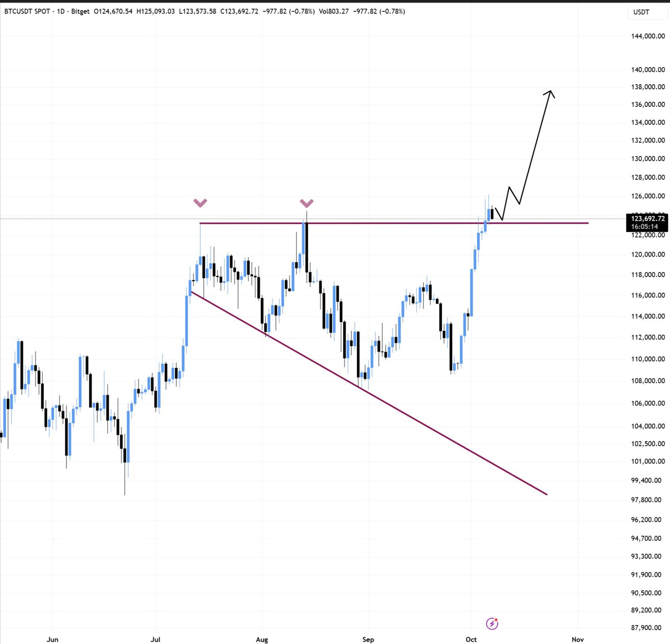Click the Bitget exchange name
Viewport: 670px width, 644px height.
(x=80, y=11)
